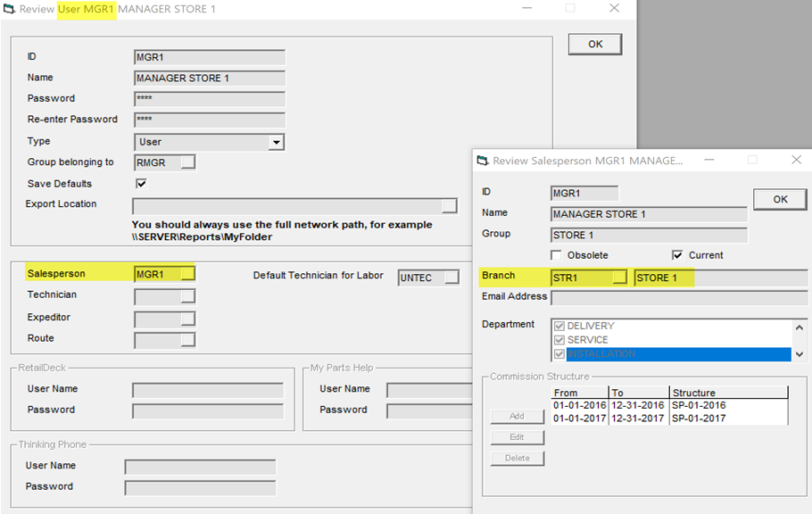Open the Type dropdown showing User
812x514 pixels.
coord(276,142)
